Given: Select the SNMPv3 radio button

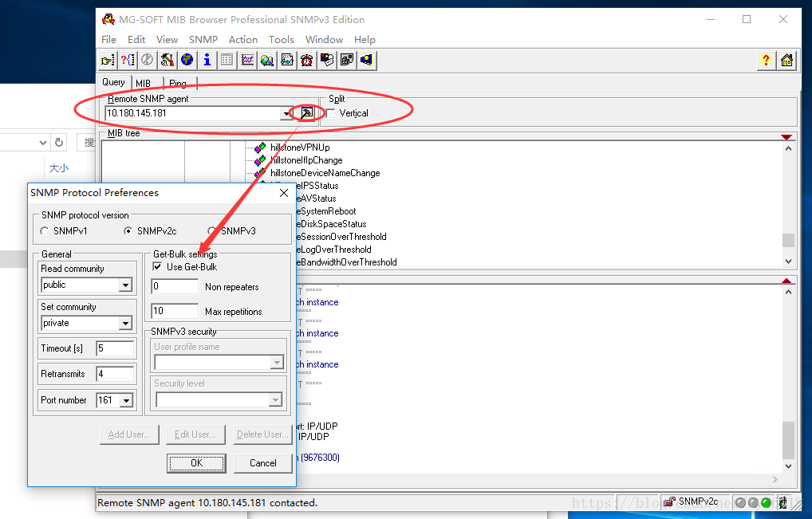Looking at the screenshot, I should coord(211,230).
